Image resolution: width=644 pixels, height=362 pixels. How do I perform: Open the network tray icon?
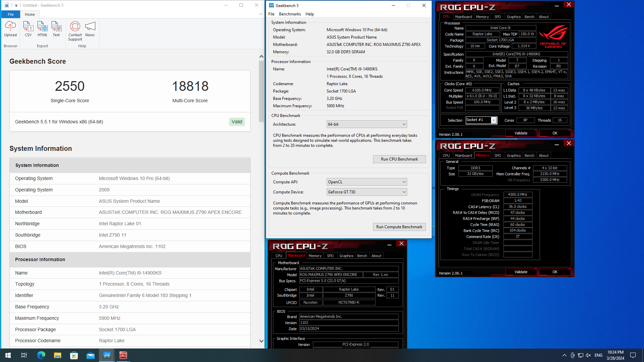pyautogui.click(x=580, y=355)
